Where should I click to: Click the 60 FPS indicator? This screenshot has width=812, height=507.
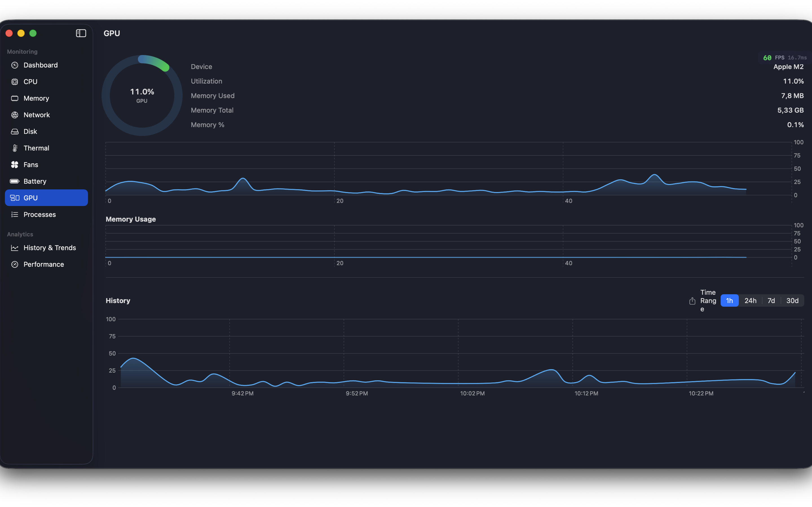(768, 57)
